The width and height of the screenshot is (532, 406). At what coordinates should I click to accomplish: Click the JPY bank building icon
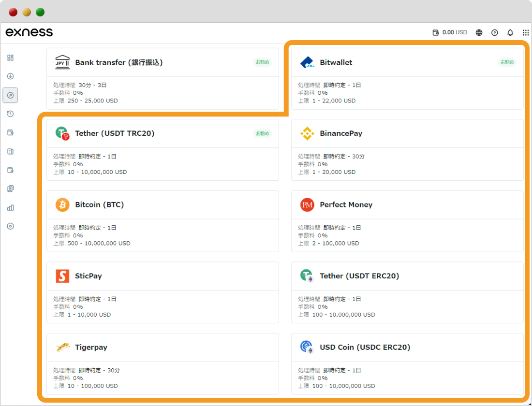(x=62, y=62)
